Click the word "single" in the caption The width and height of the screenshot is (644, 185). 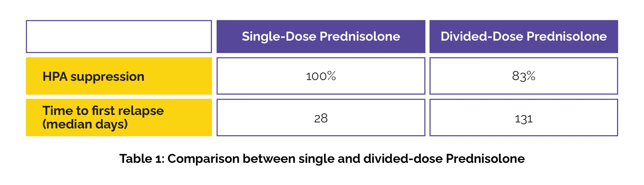click(317, 159)
